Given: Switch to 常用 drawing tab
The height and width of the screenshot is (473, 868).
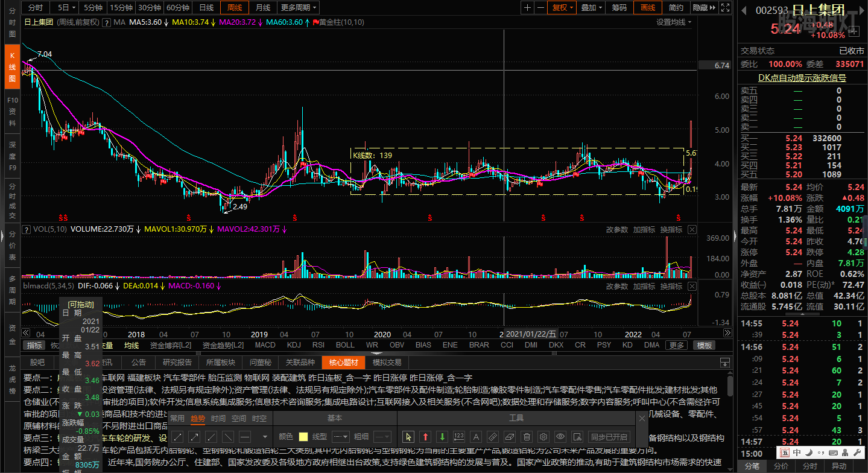Looking at the screenshot, I should (177, 419).
